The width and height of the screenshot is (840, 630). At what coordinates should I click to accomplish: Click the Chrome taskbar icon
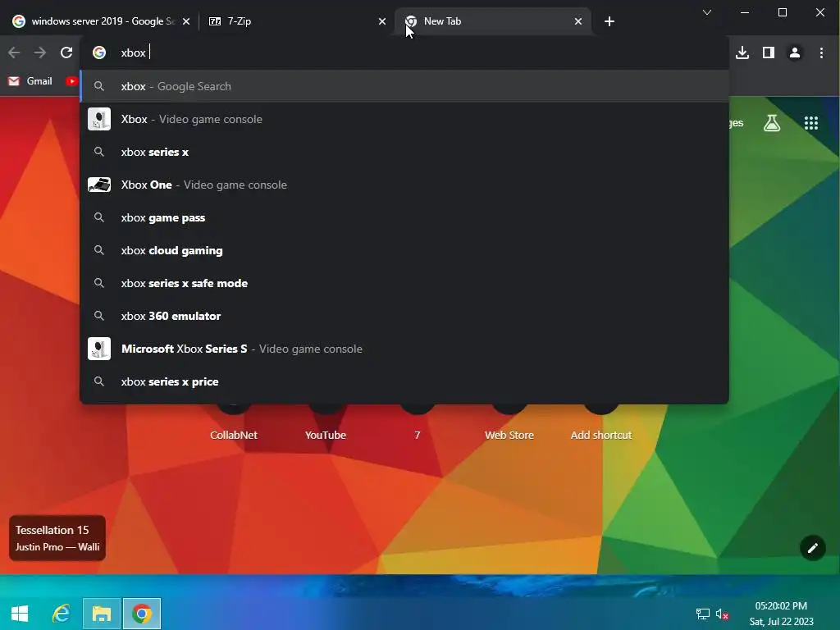142,614
